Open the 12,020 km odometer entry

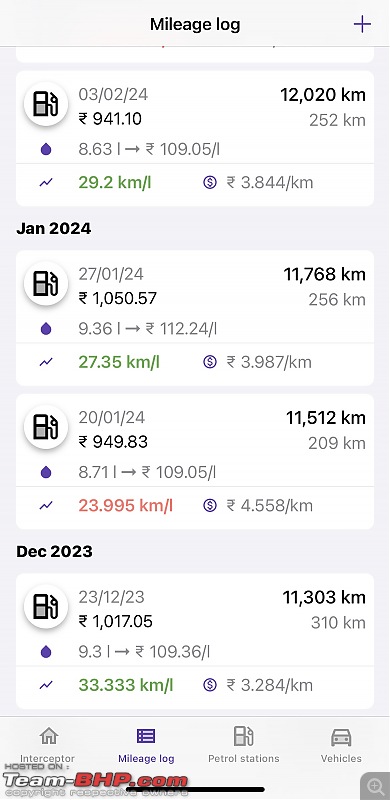tap(323, 95)
